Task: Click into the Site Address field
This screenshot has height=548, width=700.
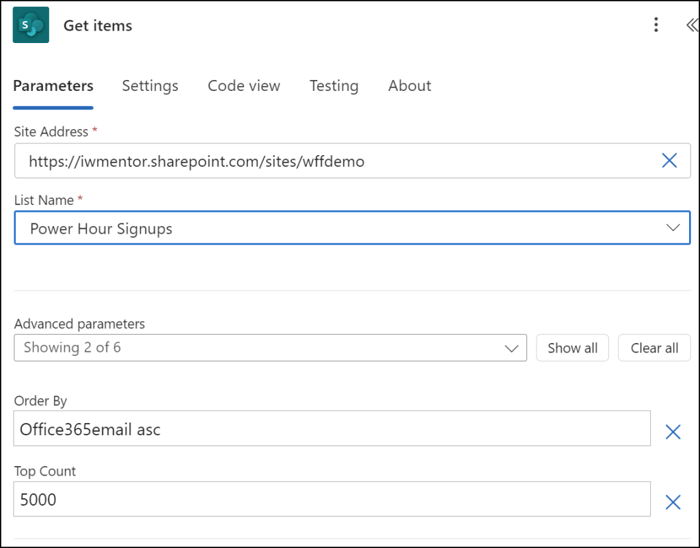Action: (330, 160)
